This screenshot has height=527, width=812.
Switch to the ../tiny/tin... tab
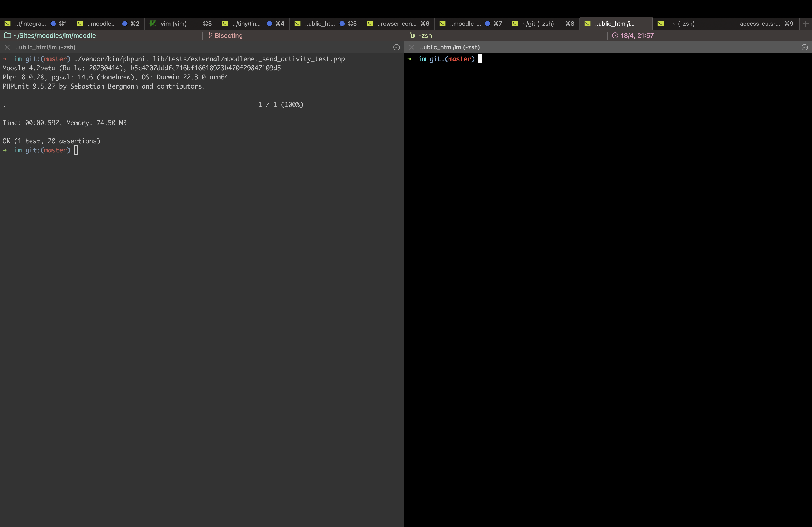pyautogui.click(x=253, y=24)
